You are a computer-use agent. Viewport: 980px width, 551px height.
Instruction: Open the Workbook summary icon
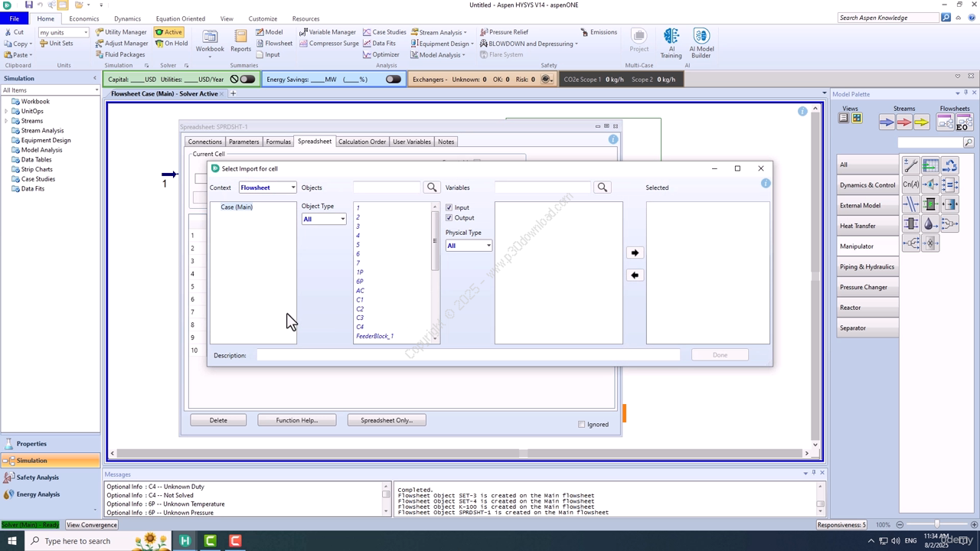[209, 41]
